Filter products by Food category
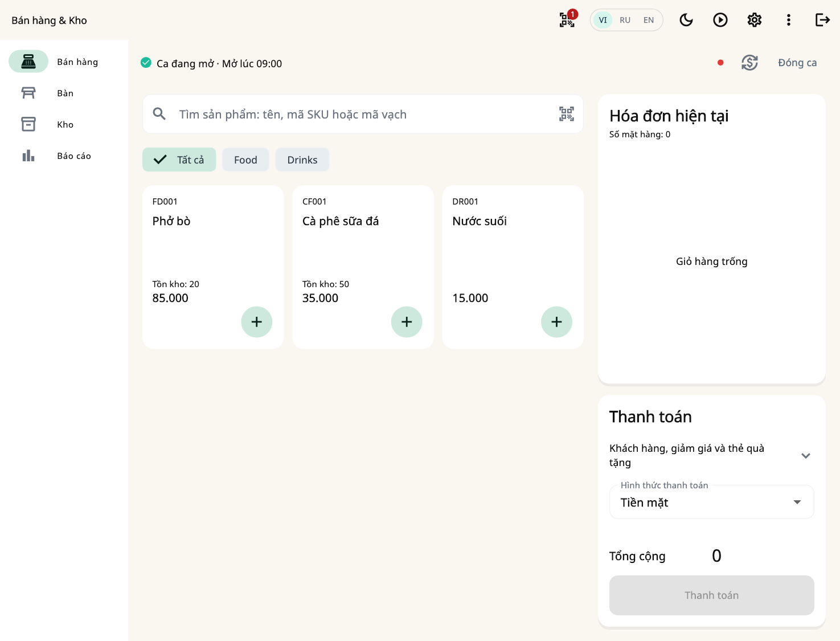This screenshot has height=641, width=840. pyautogui.click(x=245, y=160)
